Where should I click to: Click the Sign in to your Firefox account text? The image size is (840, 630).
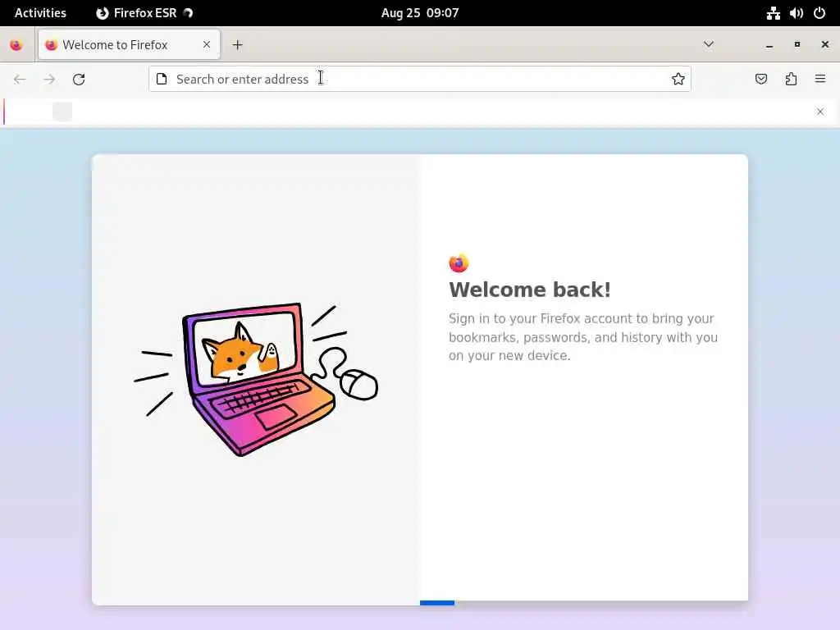(x=583, y=337)
